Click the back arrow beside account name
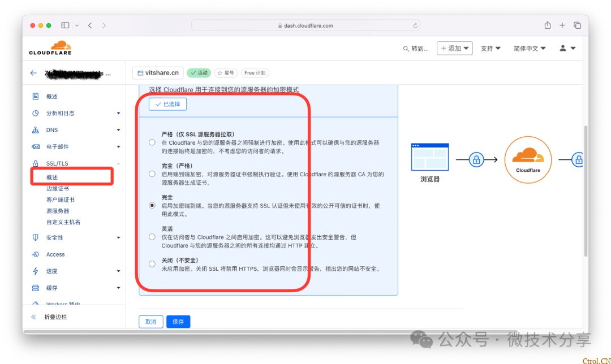The image size is (611, 364). [33, 73]
